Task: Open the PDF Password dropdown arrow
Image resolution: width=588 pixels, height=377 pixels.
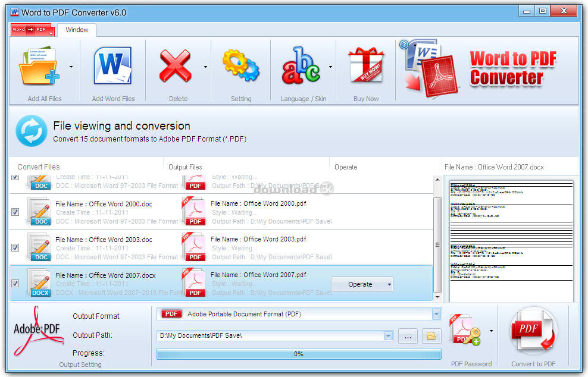Action: click(491, 331)
